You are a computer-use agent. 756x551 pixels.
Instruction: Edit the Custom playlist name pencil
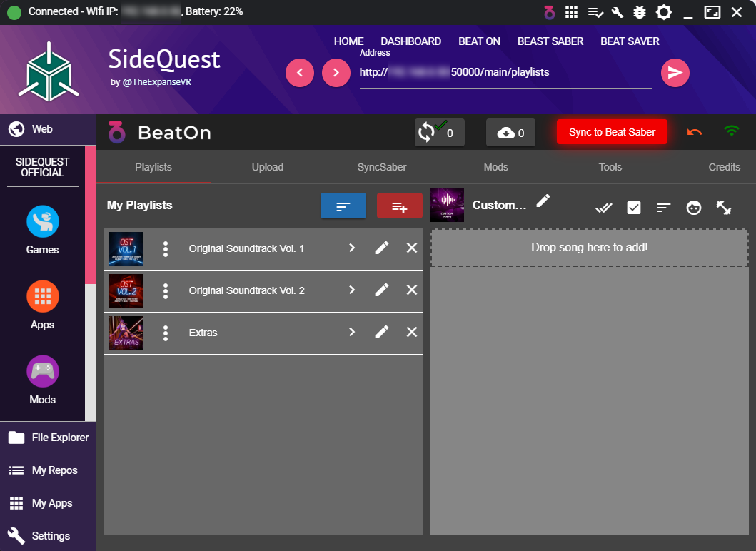(543, 201)
